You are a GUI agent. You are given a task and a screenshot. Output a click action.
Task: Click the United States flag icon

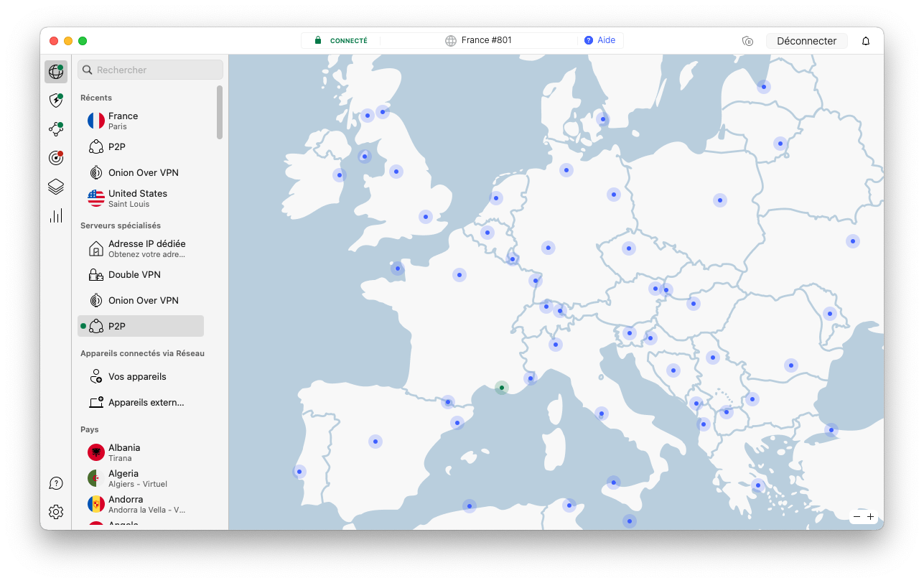tap(96, 198)
